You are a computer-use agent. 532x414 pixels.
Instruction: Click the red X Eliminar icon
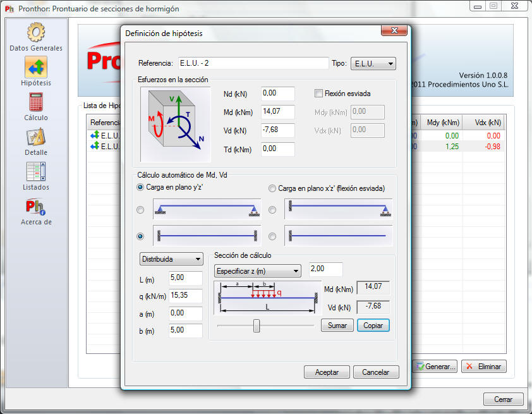tap(469, 366)
